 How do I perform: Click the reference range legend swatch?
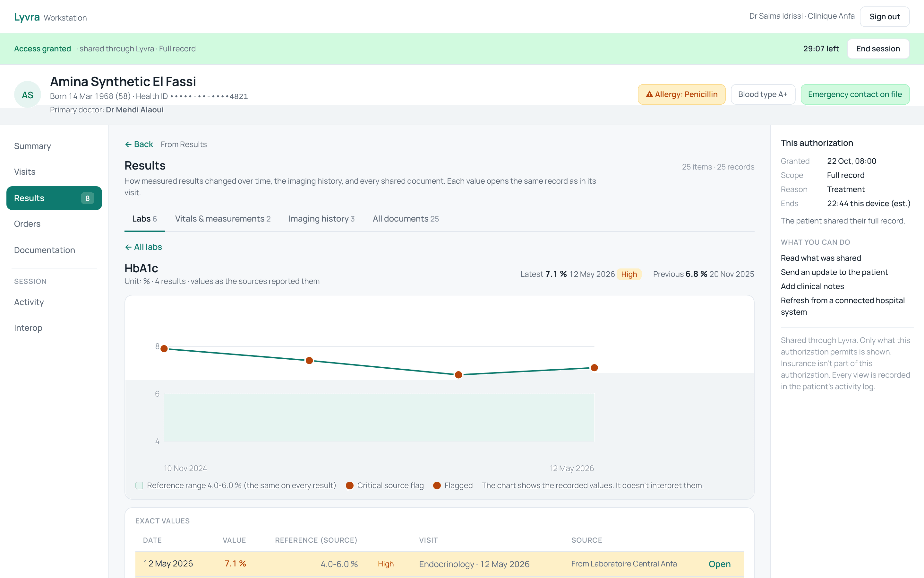(139, 486)
